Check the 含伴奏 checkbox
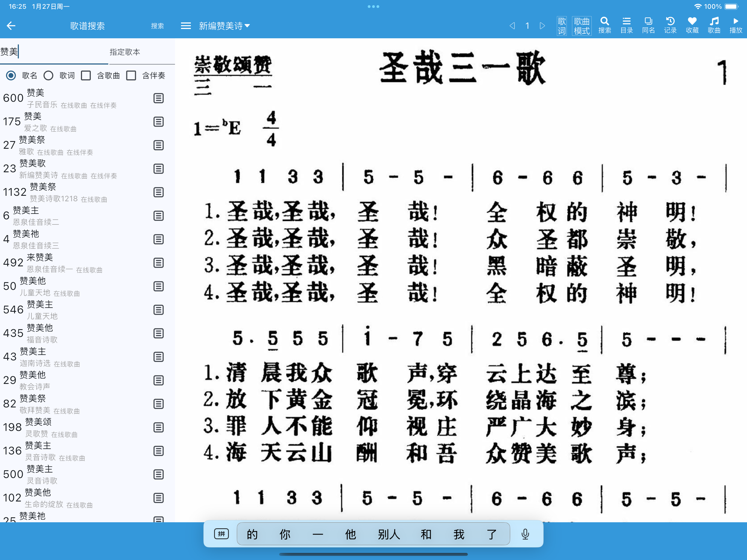Image resolution: width=747 pixels, height=560 pixels. (131, 76)
